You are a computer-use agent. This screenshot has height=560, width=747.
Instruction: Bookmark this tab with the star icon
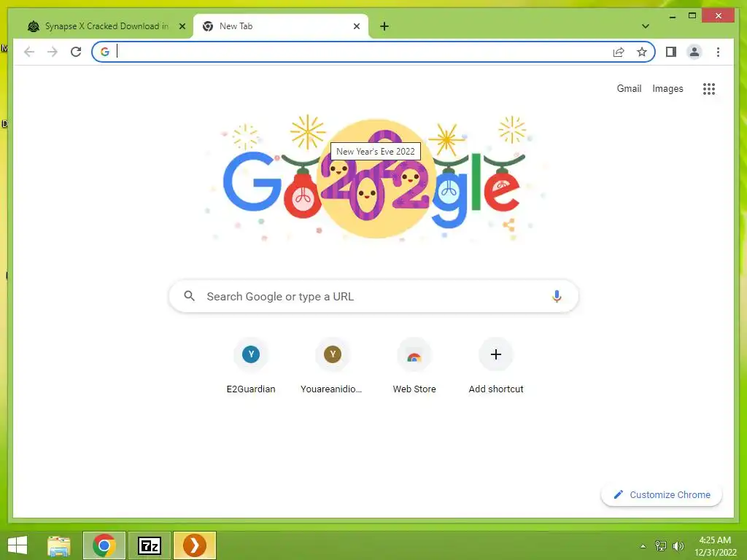pyautogui.click(x=642, y=52)
